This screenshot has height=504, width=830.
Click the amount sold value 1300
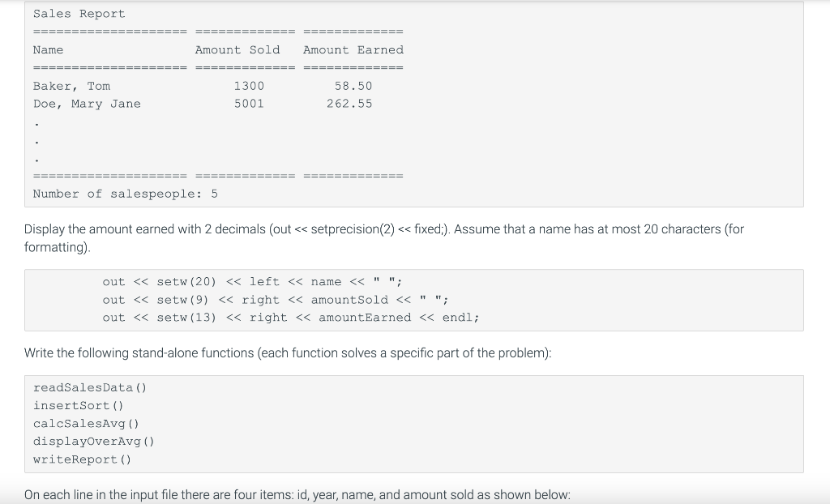click(249, 86)
